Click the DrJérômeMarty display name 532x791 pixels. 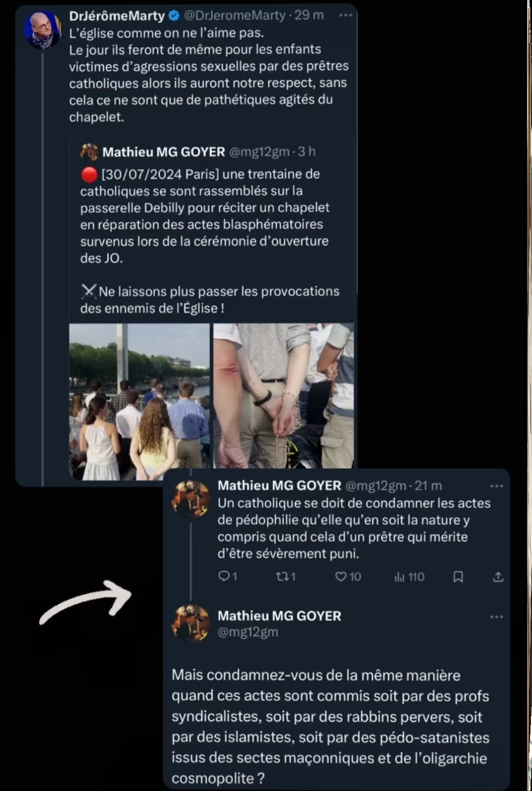point(117,16)
